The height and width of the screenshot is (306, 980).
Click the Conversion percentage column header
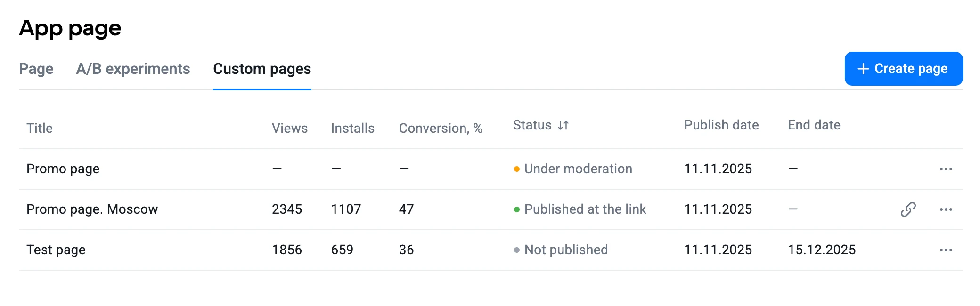(x=441, y=128)
